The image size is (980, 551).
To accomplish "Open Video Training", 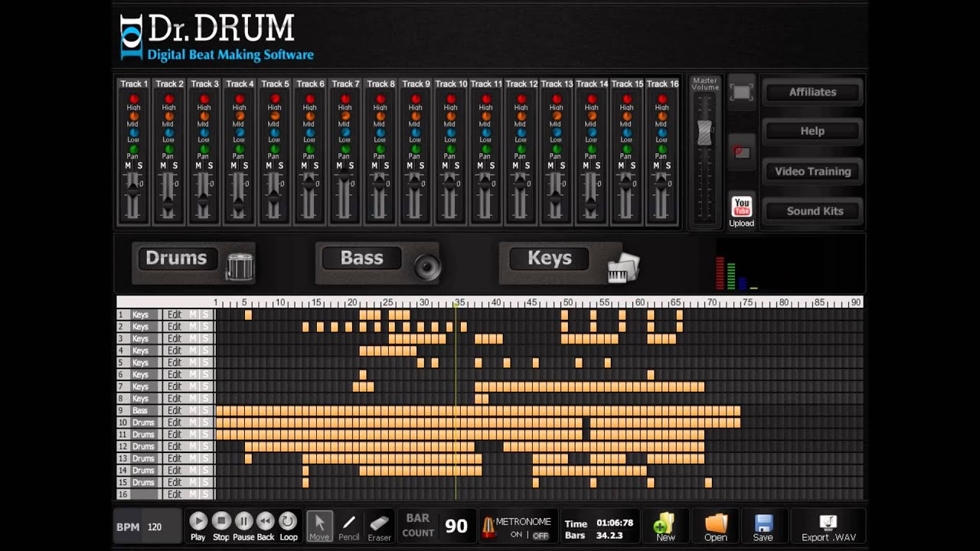I will (812, 171).
